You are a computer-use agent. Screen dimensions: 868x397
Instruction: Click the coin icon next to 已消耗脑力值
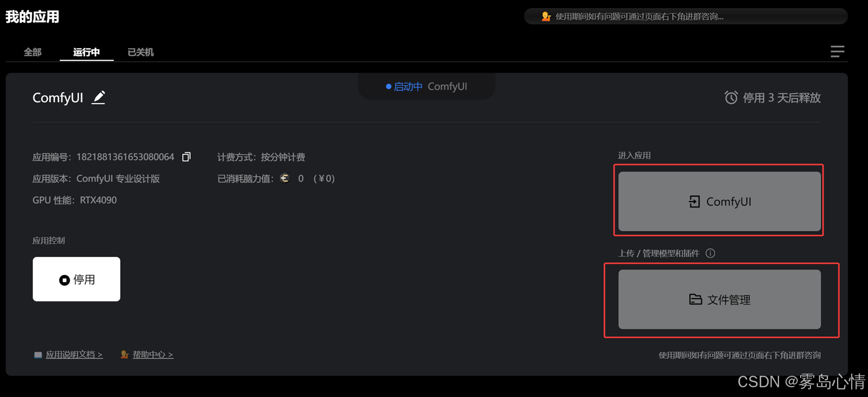(285, 178)
